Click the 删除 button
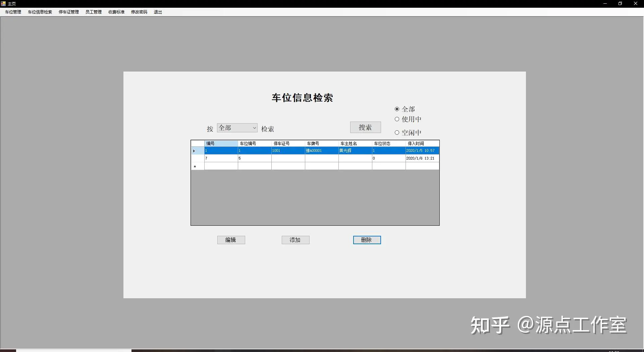 [367, 240]
